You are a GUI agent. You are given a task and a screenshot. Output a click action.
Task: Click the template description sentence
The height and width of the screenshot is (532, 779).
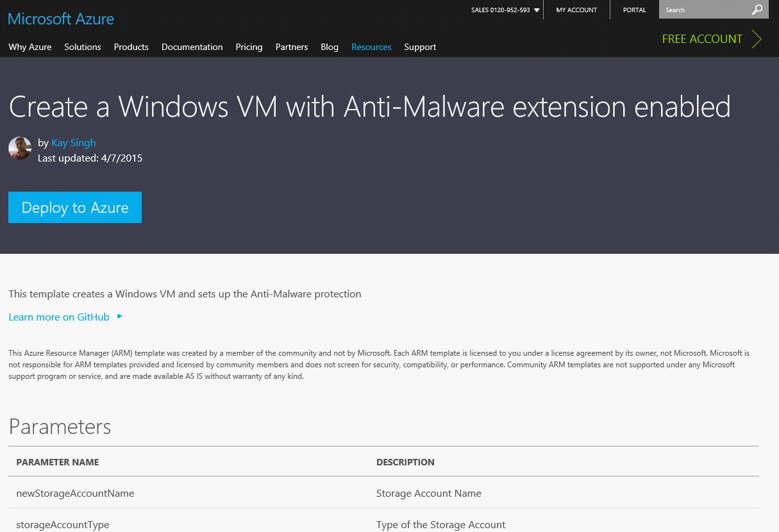tap(185, 294)
